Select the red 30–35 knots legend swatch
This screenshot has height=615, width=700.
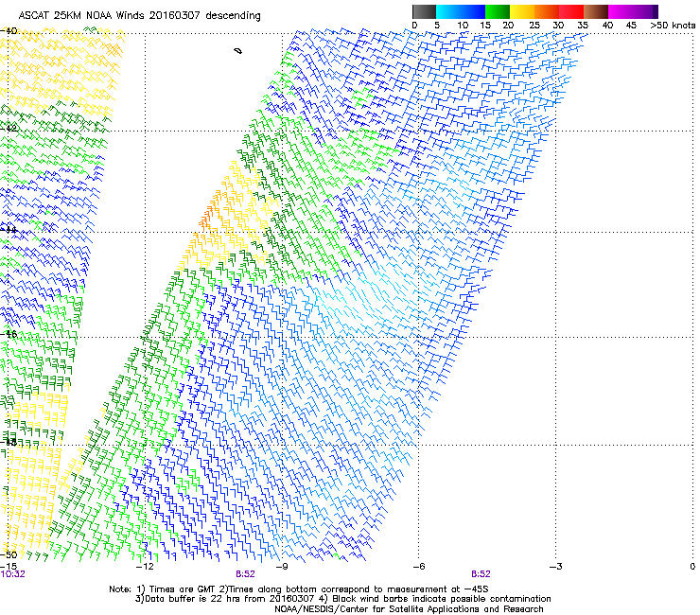[x=571, y=11]
